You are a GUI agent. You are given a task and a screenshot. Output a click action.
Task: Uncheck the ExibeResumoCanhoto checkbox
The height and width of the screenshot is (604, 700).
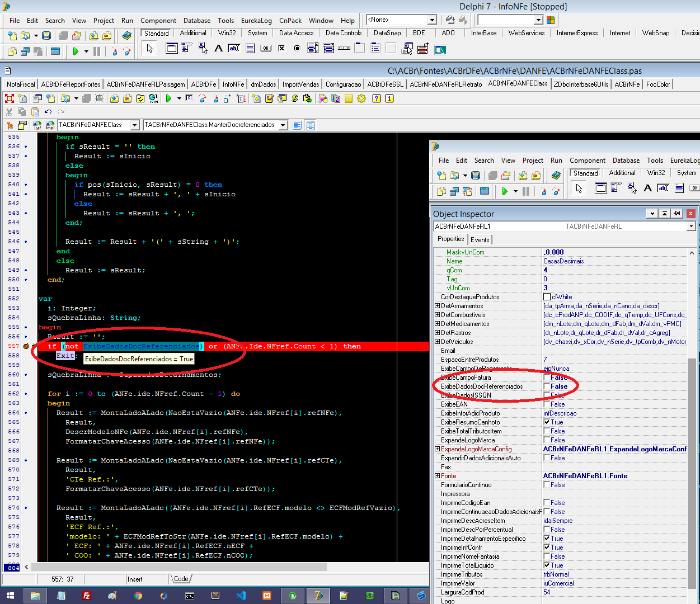547,422
